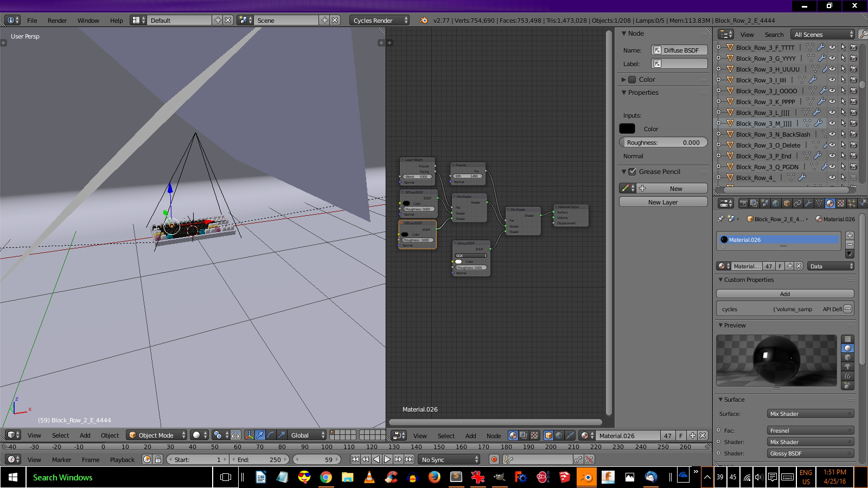Jump to the timeline end frame button
Image resolution: width=868 pixels, height=488 pixels.
[410, 459]
